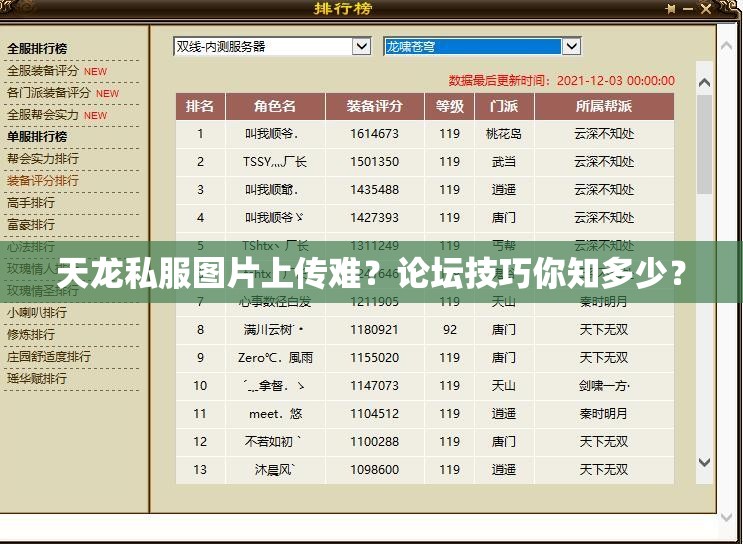743x544 pixels.
Task: Click the data update time 2021-12-03 text
Action: click(562, 81)
